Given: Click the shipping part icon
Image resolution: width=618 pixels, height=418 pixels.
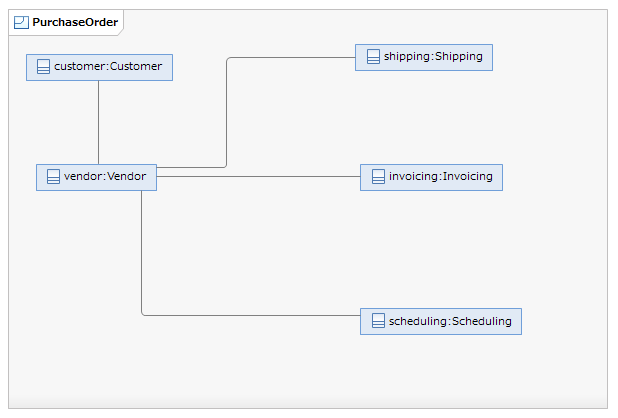Looking at the screenshot, I should [x=373, y=57].
